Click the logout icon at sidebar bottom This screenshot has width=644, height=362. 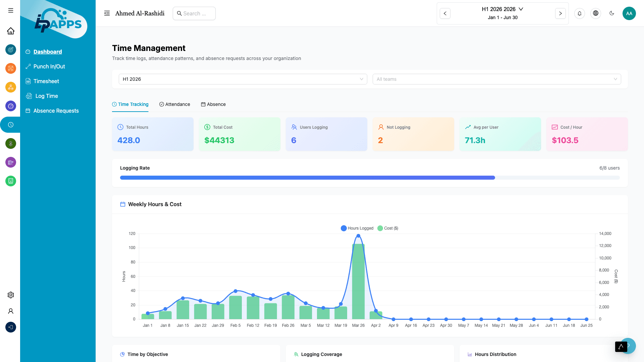10,327
